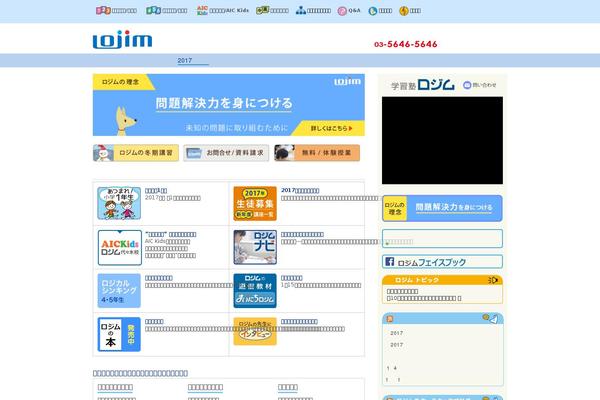
Task: Click the お問合せ / 資料請求 button
Action: coord(226,153)
